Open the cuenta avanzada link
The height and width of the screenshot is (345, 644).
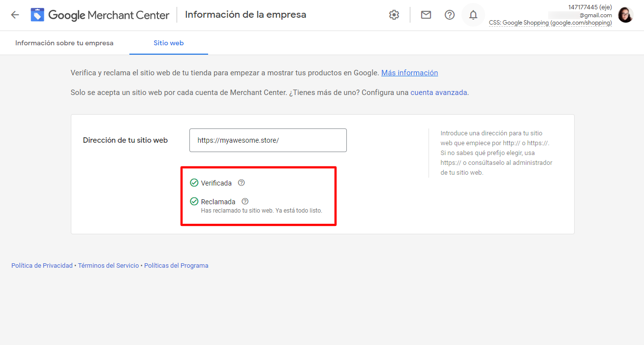coord(439,92)
